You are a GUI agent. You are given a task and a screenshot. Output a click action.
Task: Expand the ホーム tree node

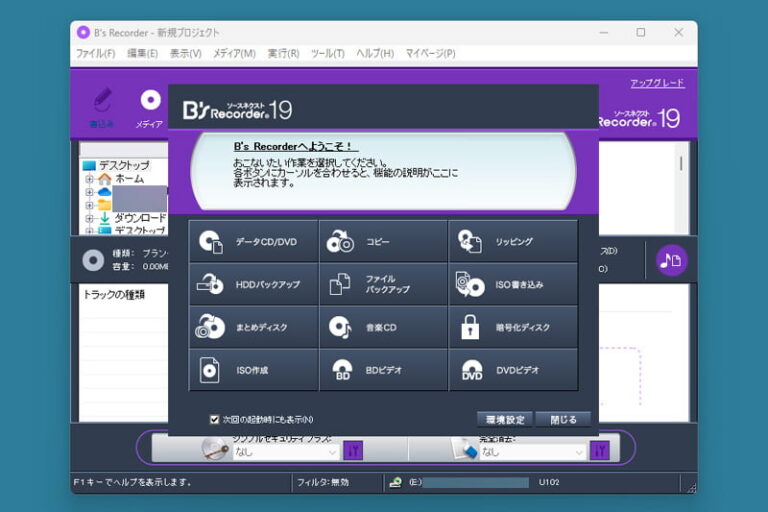click(89, 179)
